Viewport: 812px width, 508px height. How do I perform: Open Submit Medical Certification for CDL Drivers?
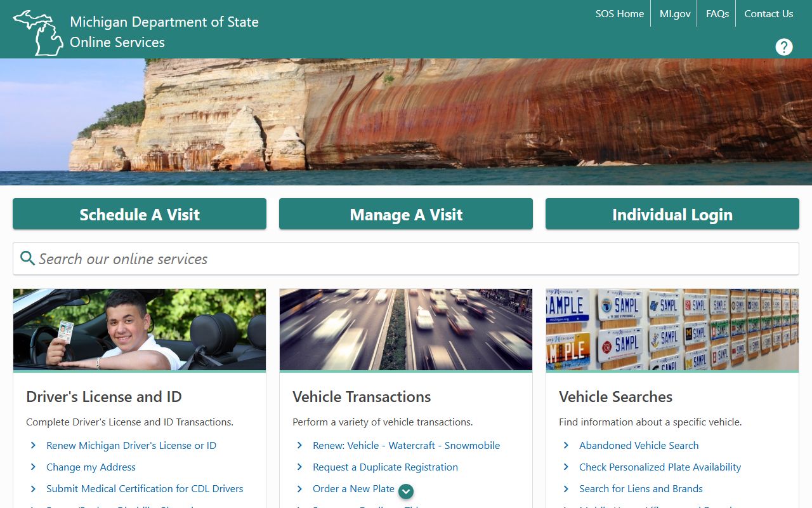[145, 489]
